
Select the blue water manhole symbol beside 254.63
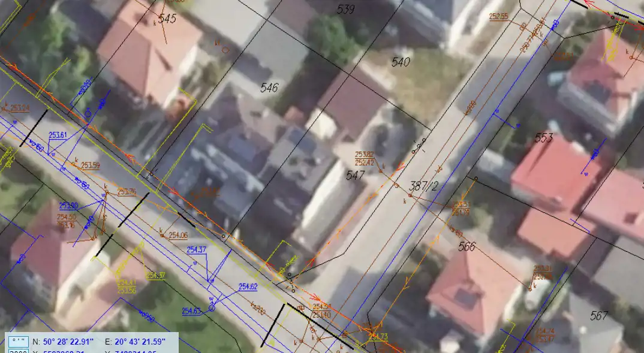[212, 309]
